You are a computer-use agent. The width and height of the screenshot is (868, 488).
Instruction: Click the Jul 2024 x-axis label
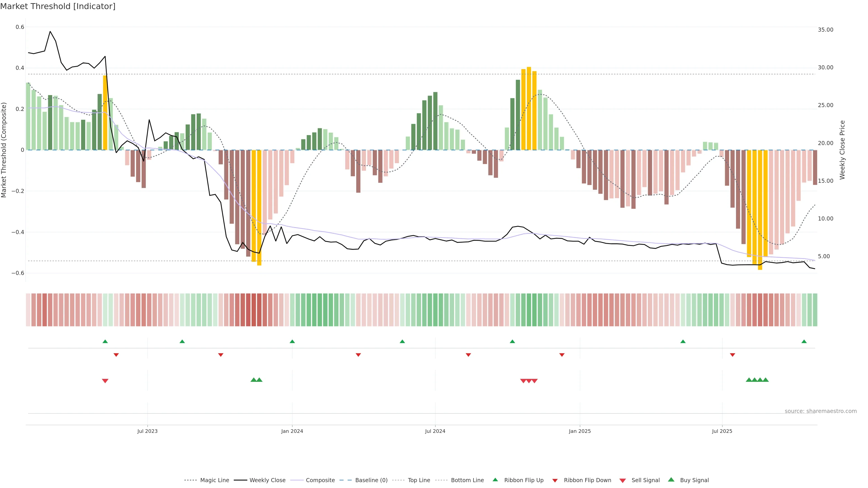pyautogui.click(x=435, y=431)
